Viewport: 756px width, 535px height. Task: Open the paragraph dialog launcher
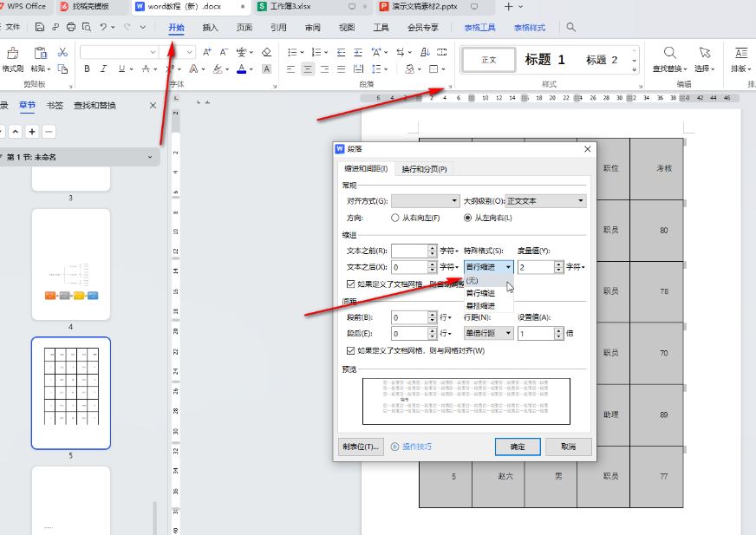(x=450, y=87)
